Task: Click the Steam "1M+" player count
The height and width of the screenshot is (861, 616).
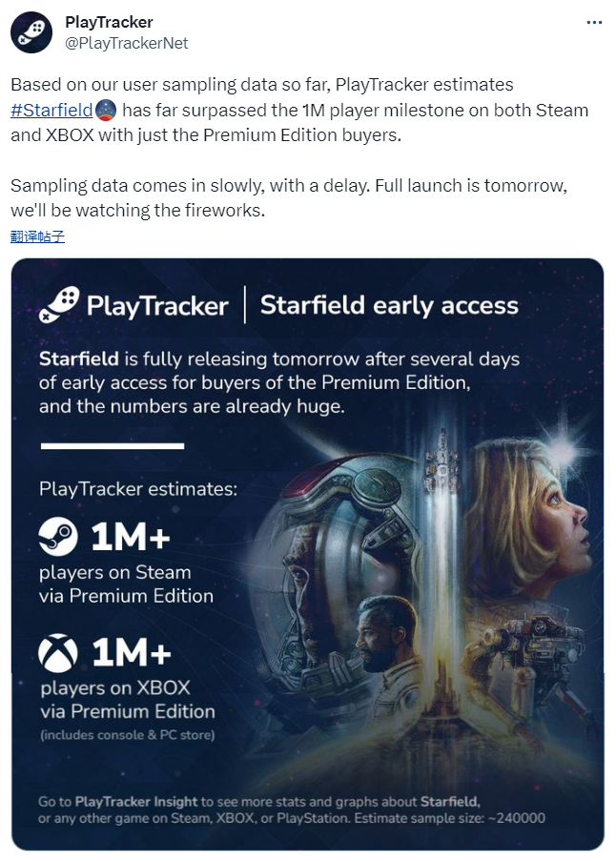Action: (x=130, y=538)
